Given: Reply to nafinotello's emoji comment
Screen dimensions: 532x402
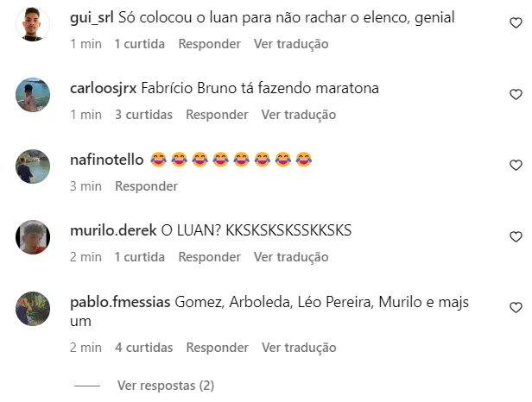Looking at the screenshot, I should (x=146, y=186).
